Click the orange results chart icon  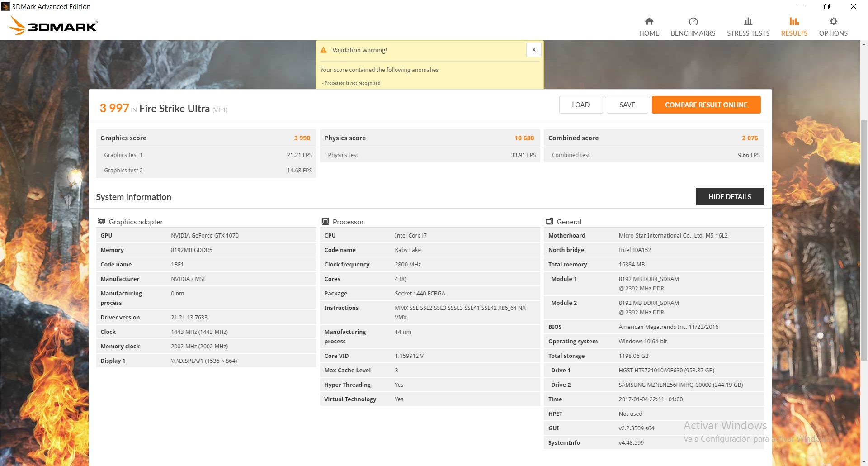794,21
